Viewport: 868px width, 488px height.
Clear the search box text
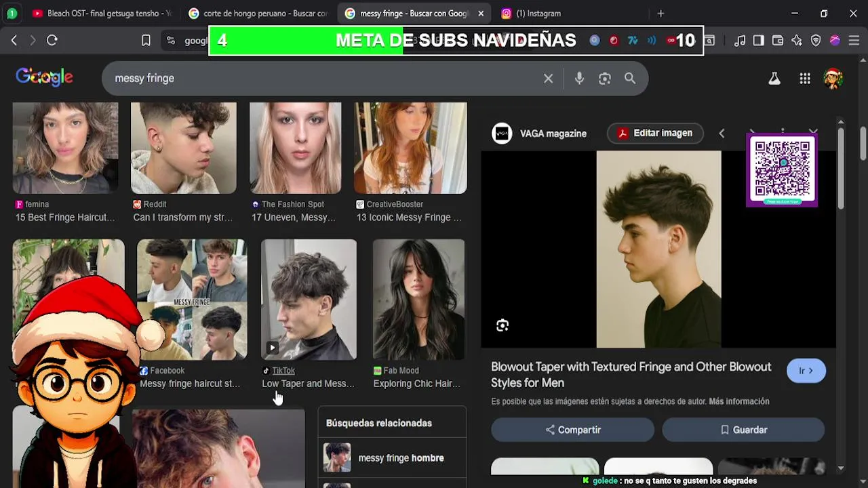(548, 79)
